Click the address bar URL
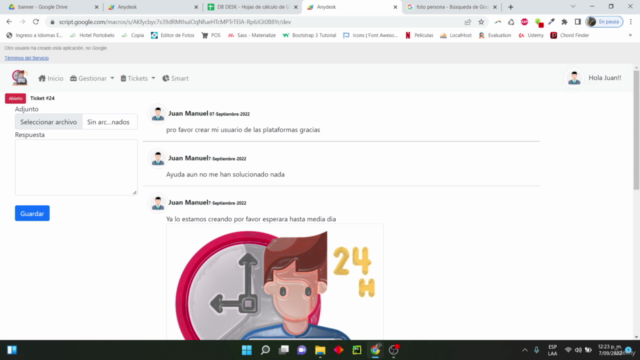Image resolution: width=640 pixels, height=360 pixels. [x=175, y=22]
